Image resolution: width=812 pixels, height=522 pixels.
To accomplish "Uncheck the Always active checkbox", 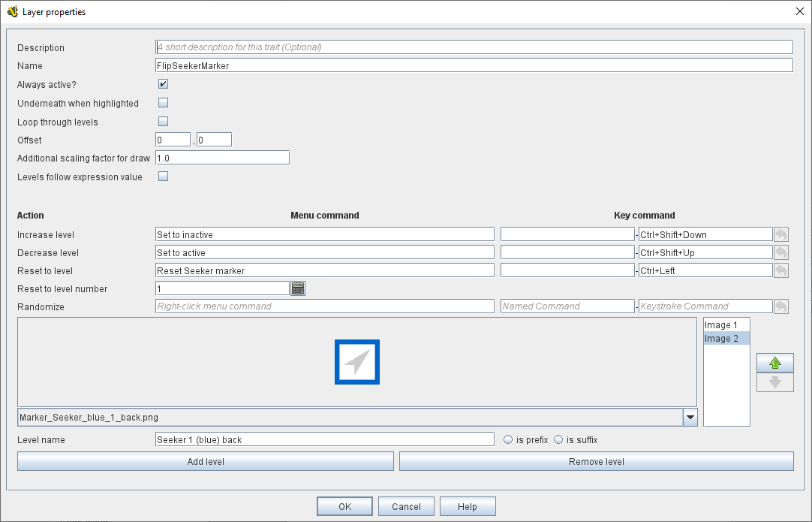I will click(x=163, y=84).
